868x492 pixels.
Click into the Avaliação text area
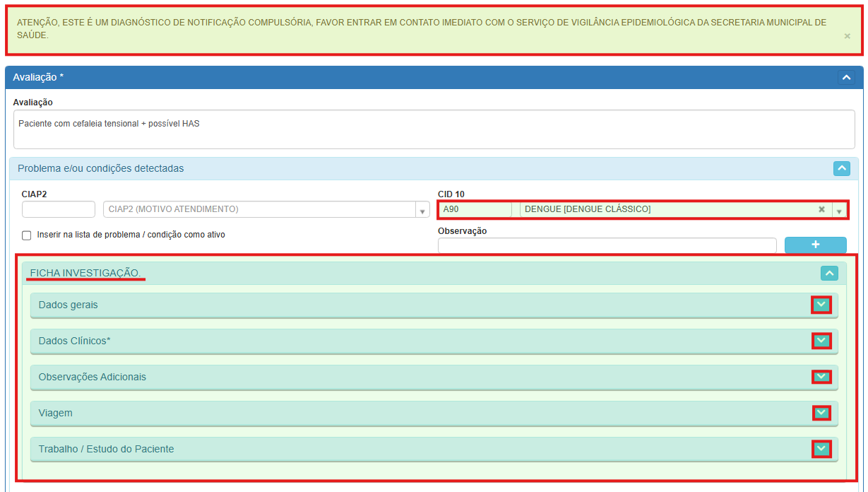(434, 129)
